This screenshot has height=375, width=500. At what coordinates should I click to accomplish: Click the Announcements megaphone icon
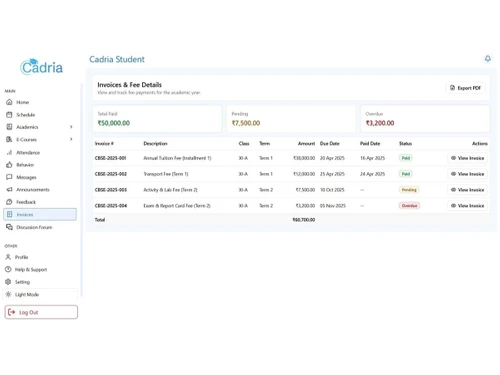tap(9, 189)
